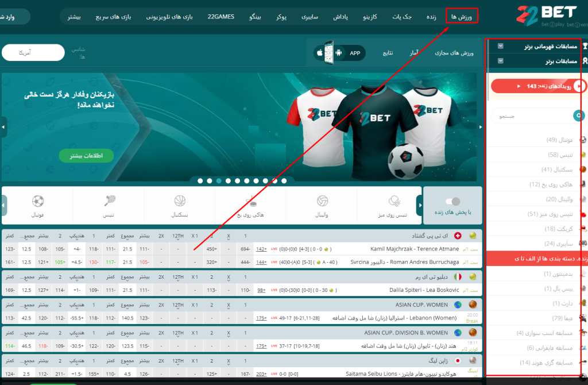Open the پاداش bonus menu
588x385 pixels.
click(341, 17)
